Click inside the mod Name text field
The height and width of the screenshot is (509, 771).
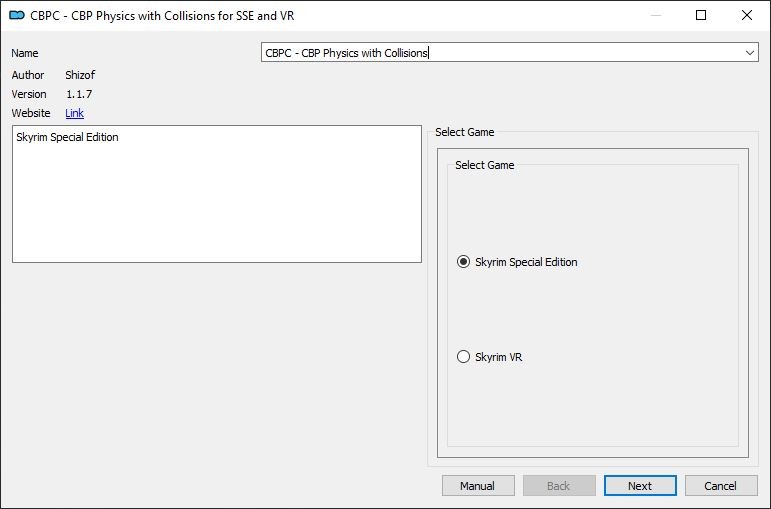(502, 53)
